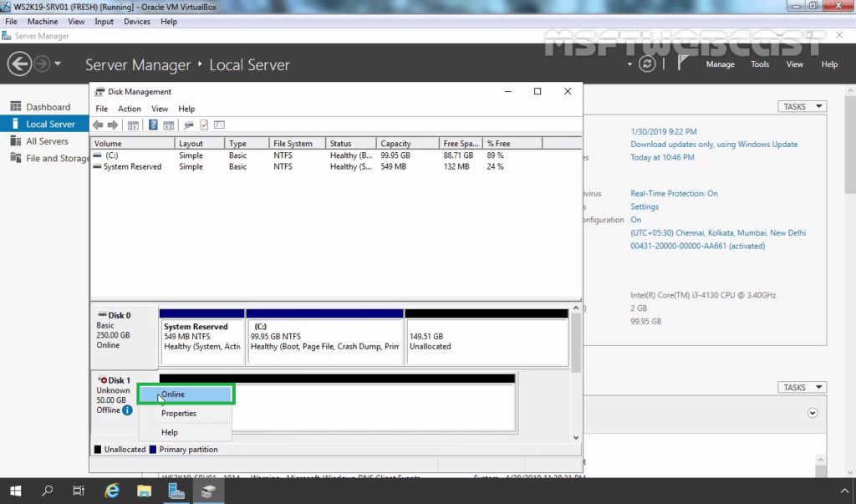The height and width of the screenshot is (504, 856).
Task: Select the (C:) volume row
Action: pyautogui.click(x=336, y=155)
